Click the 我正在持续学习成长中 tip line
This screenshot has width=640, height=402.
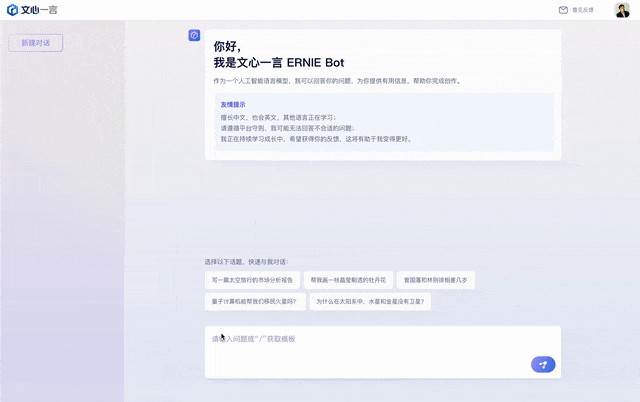click(x=316, y=139)
